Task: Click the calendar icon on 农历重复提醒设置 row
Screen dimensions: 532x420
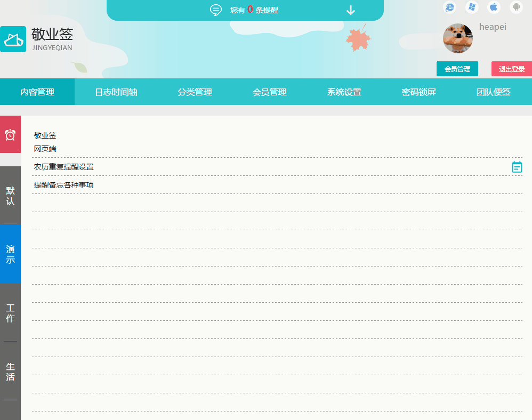Action: [517, 167]
